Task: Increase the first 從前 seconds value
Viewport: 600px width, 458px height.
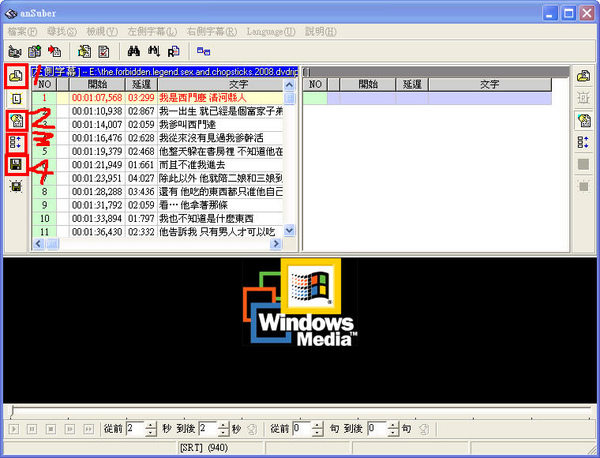Action: [151, 425]
